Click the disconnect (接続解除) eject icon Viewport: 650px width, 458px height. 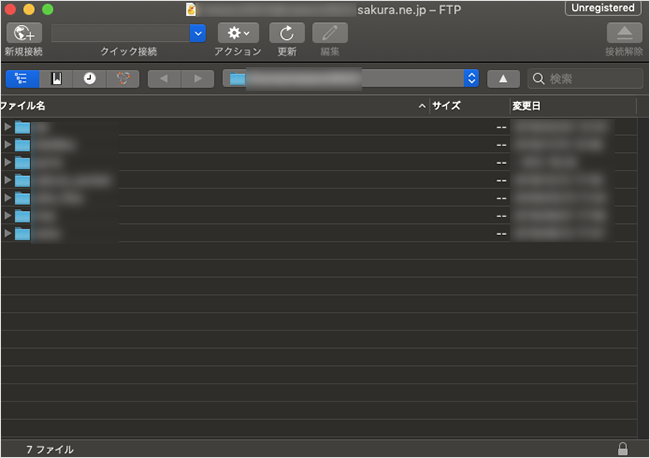(624, 32)
